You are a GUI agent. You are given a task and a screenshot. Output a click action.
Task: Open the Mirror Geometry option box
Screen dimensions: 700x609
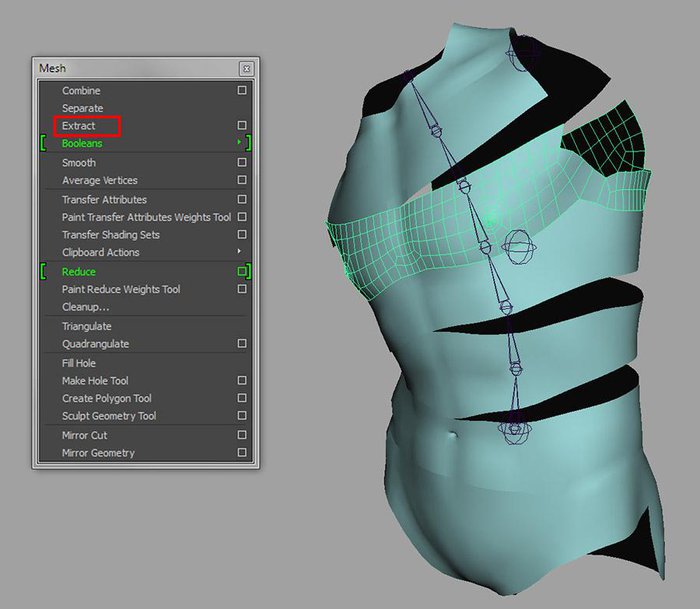(x=242, y=453)
